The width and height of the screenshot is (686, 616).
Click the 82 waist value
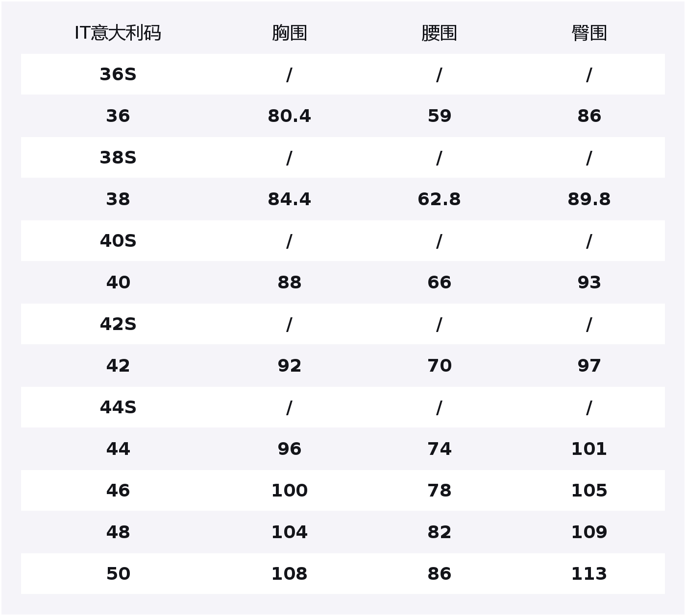coord(439,532)
